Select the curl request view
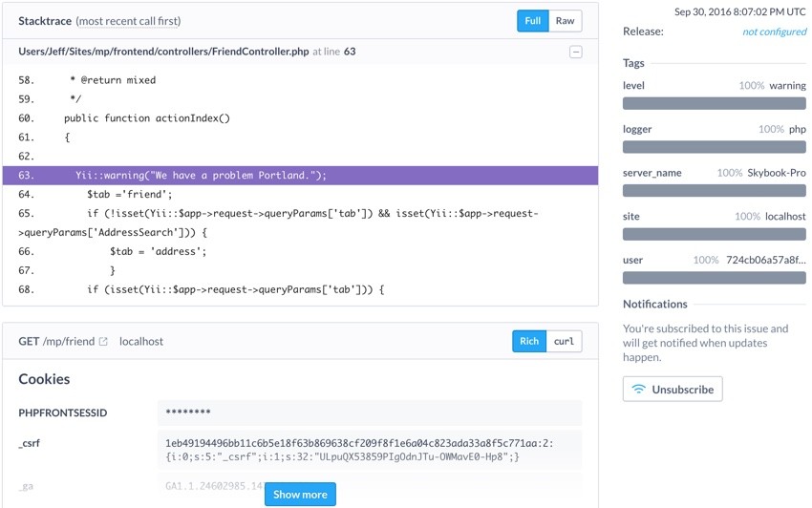 [564, 341]
